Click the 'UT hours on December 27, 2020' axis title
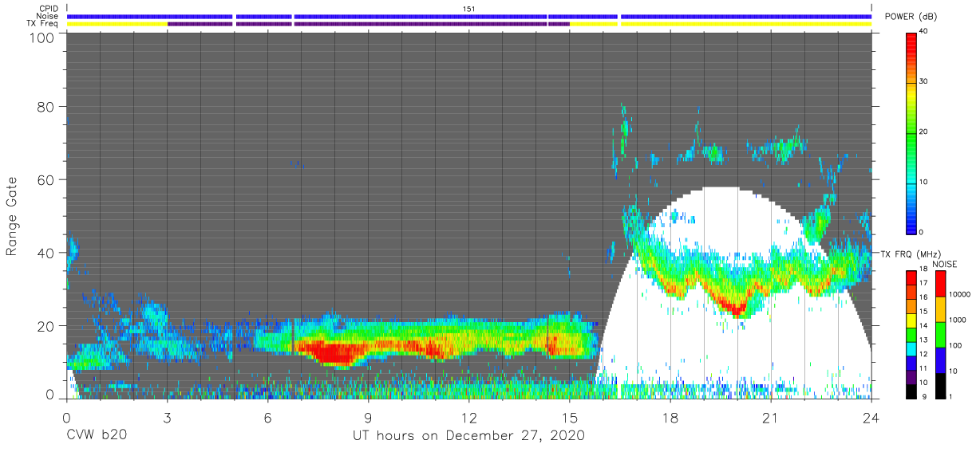 (x=469, y=436)
